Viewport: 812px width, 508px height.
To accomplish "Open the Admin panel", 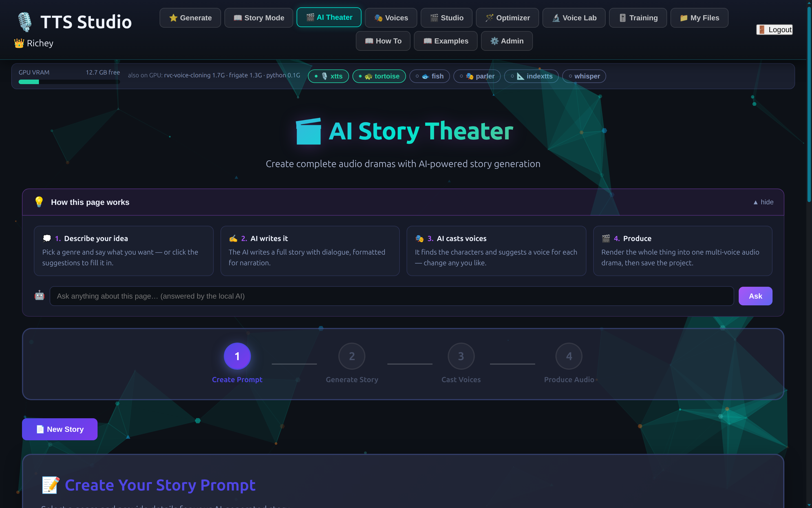I will coord(507,41).
